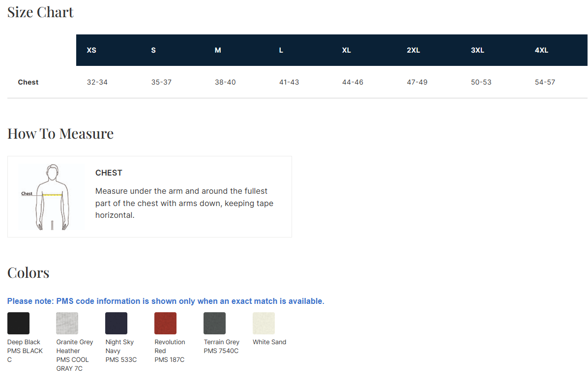
Task: Click the XS size column header
Action: point(91,50)
